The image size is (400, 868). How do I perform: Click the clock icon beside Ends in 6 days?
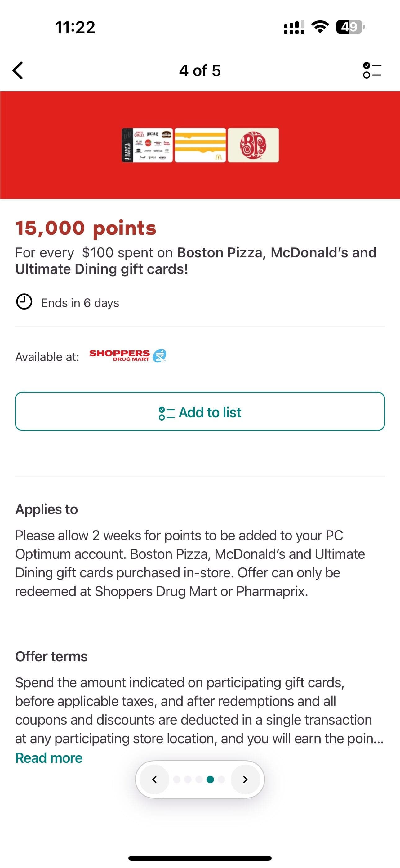click(24, 301)
